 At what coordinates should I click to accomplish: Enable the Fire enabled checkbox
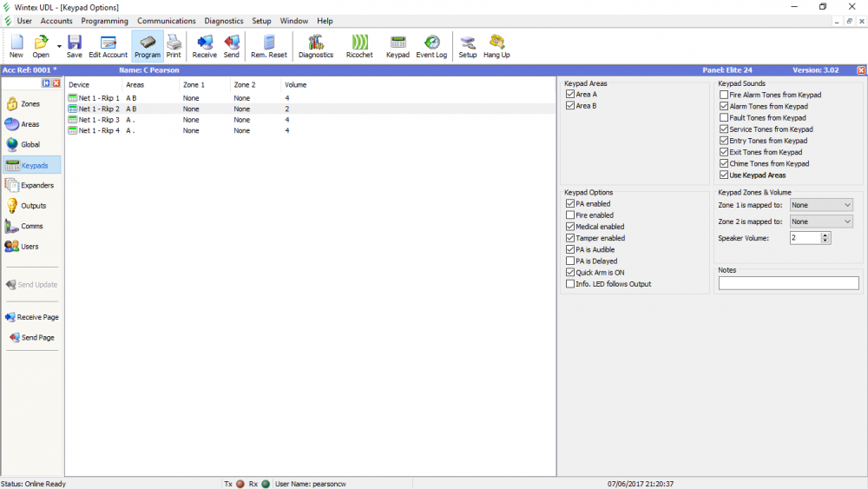tap(570, 215)
